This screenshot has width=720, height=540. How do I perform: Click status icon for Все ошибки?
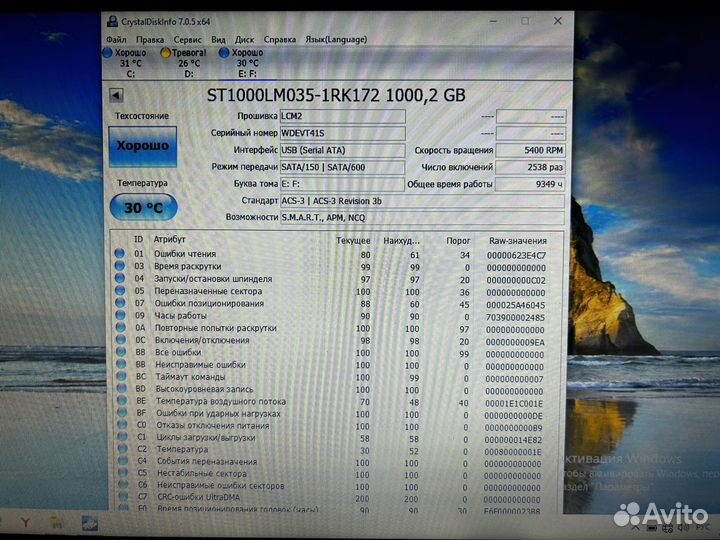pyautogui.click(x=121, y=352)
